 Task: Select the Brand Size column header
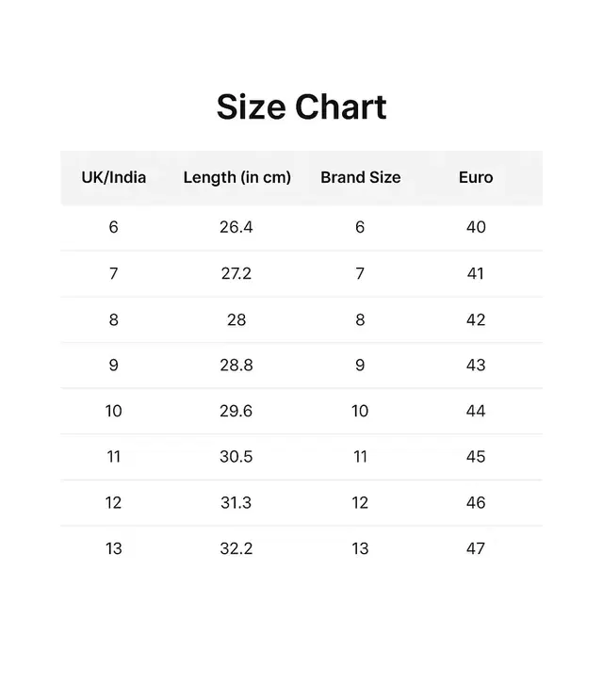(360, 177)
